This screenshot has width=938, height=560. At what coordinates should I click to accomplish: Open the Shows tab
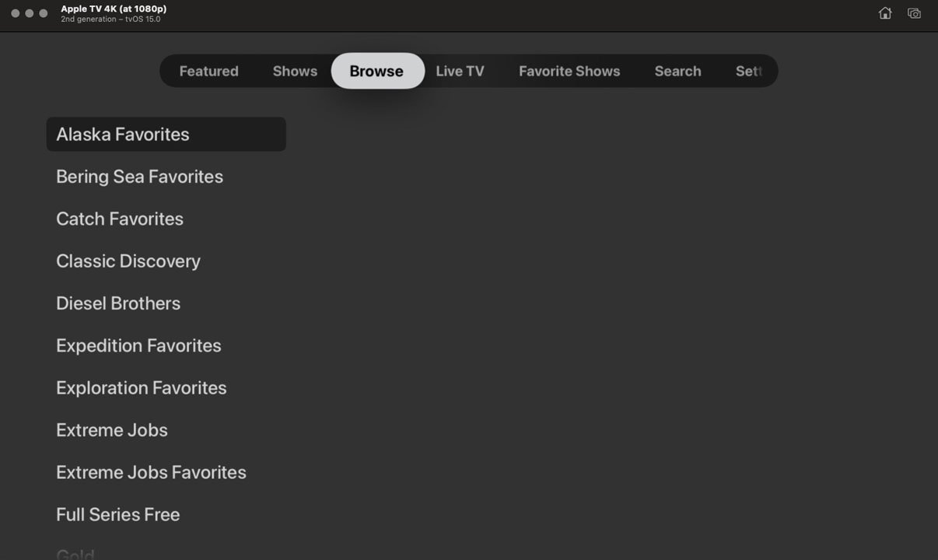(295, 71)
